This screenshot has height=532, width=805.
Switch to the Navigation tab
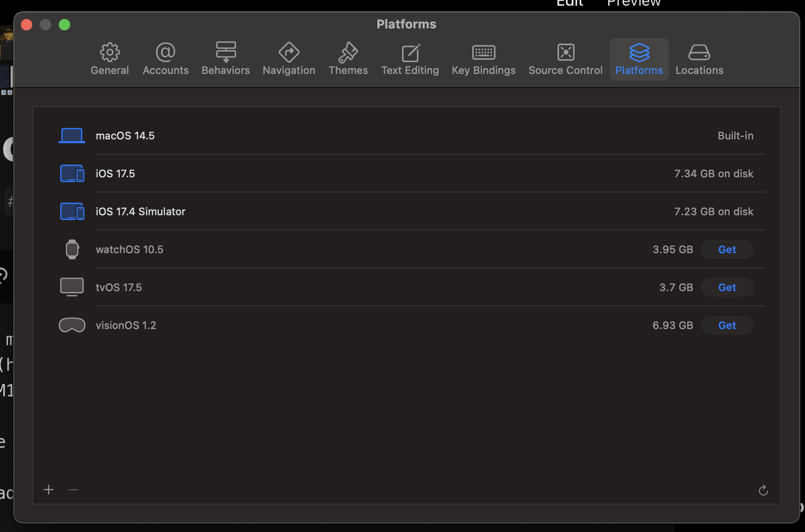coord(289,59)
